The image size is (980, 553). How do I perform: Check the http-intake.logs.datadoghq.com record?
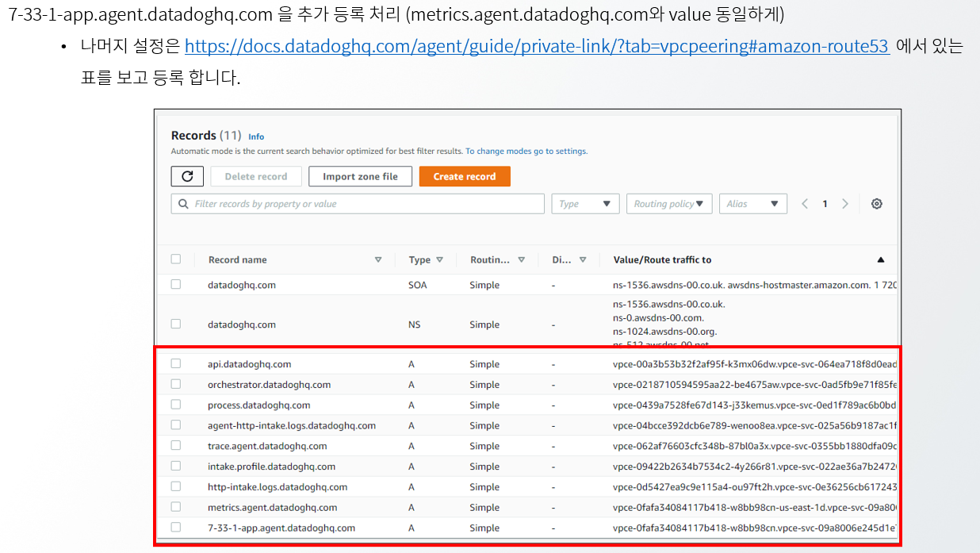click(x=176, y=486)
